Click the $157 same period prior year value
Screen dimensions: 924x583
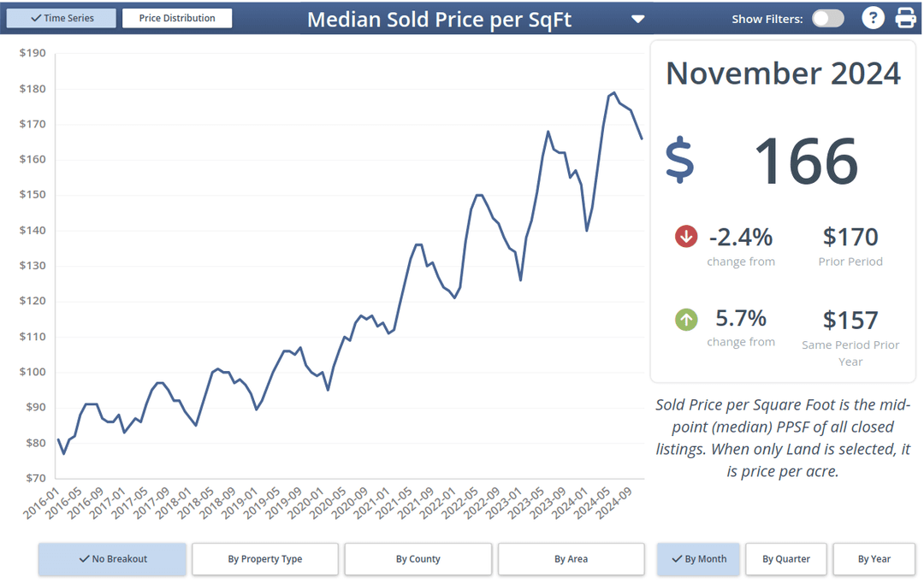tap(850, 320)
